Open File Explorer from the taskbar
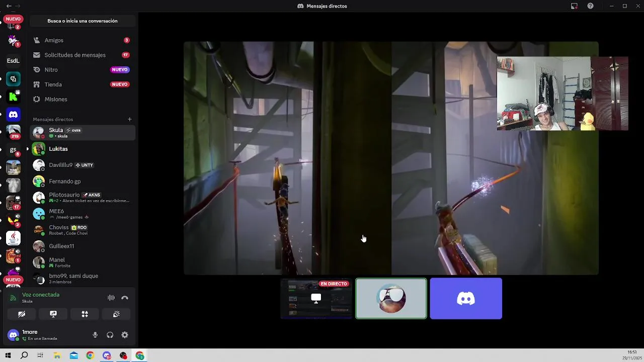The image size is (644, 362). [x=57, y=355]
